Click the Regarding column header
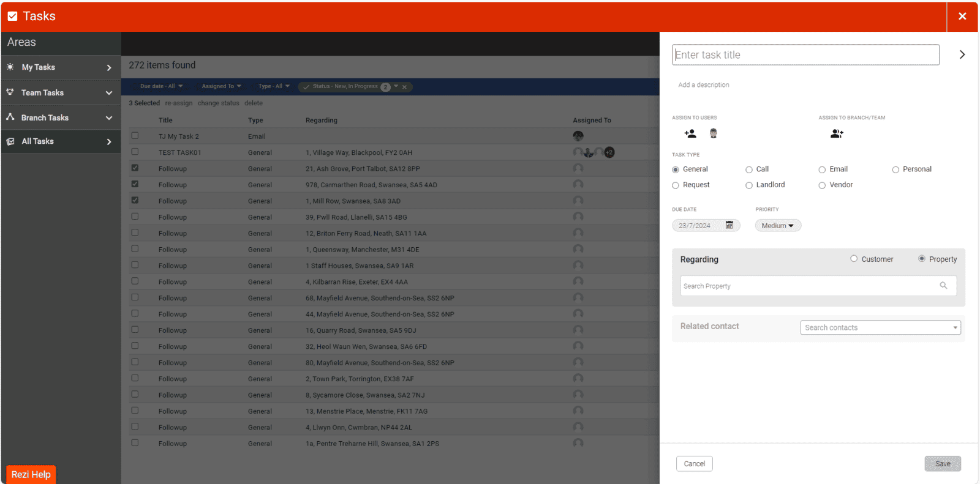The image size is (980, 484). [x=322, y=120]
